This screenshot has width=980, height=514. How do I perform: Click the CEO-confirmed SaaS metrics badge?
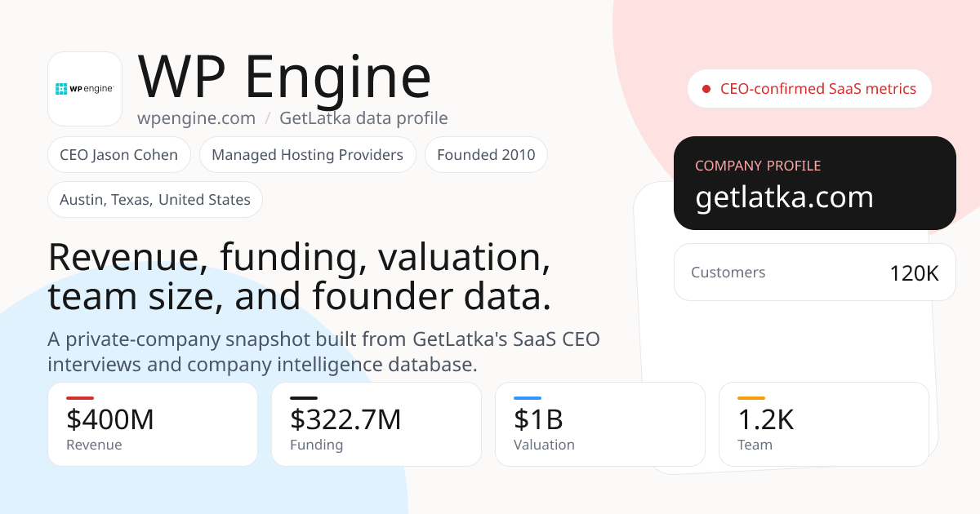click(x=810, y=89)
